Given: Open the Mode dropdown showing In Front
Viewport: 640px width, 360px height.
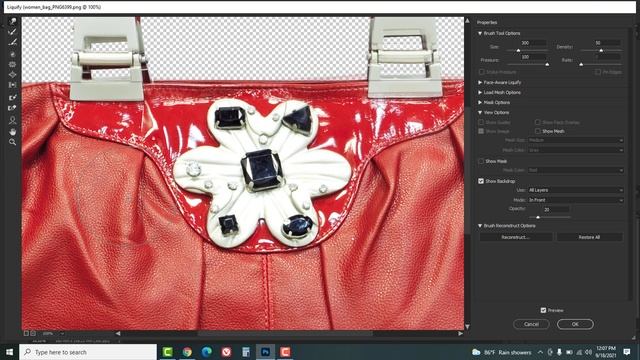Looking at the screenshot, I should pos(575,200).
